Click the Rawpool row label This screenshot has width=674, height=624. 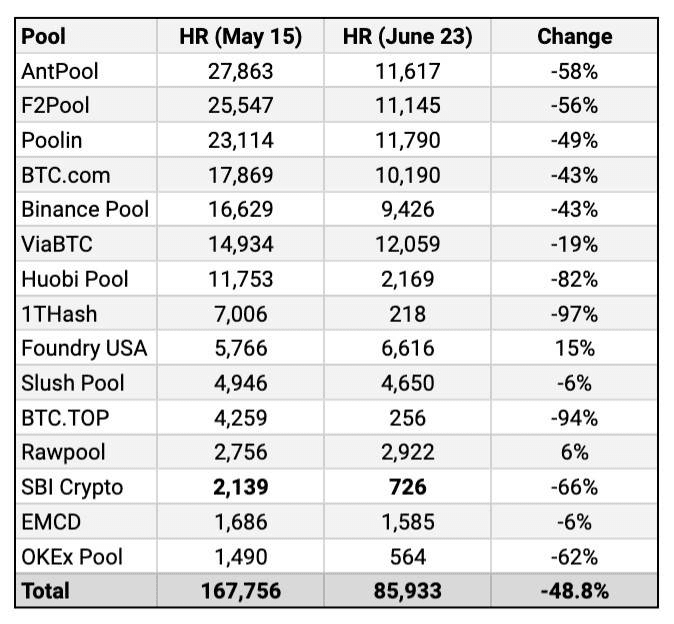[62, 452]
